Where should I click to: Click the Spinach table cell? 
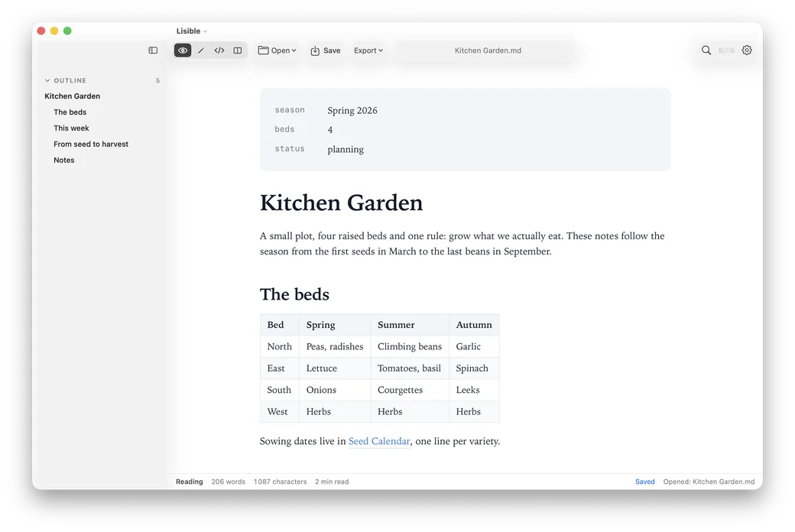474,368
